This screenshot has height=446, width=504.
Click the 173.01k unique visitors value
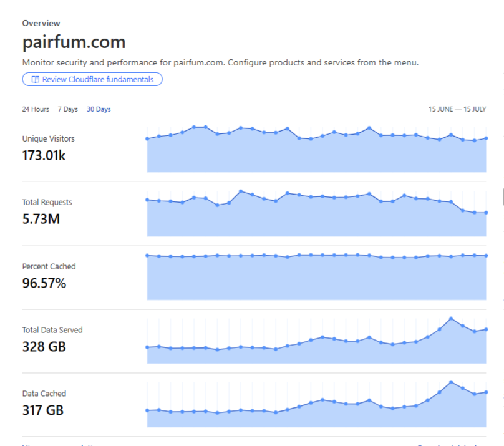(44, 155)
